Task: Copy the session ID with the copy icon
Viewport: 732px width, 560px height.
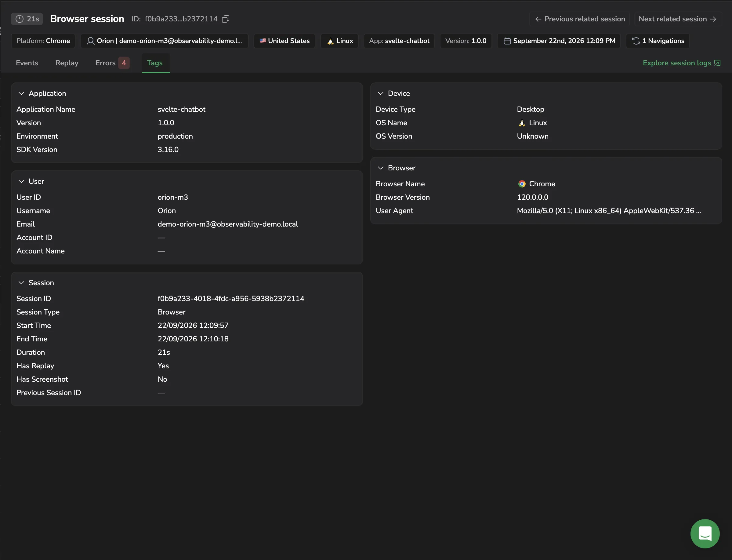Action: tap(226, 19)
